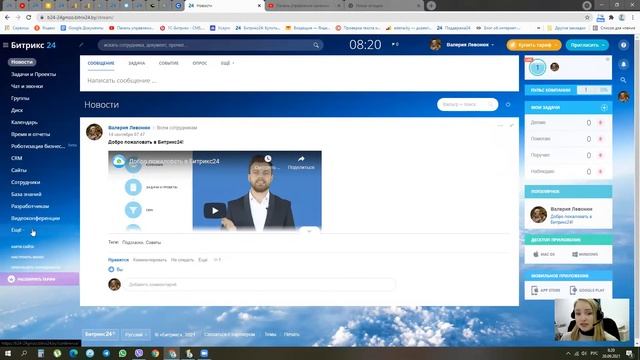Click the Подсказки tag under the post
Image resolution: width=640 pixels, height=360 pixels.
pyautogui.click(x=133, y=242)
